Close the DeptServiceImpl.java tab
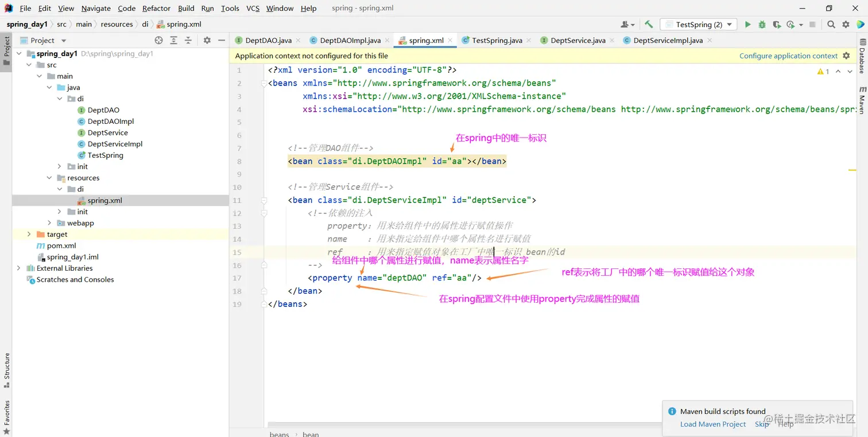 click(x=710, y=41)
